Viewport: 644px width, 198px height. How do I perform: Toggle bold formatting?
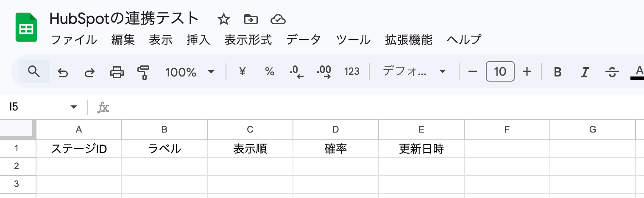(x=558, y=72)
